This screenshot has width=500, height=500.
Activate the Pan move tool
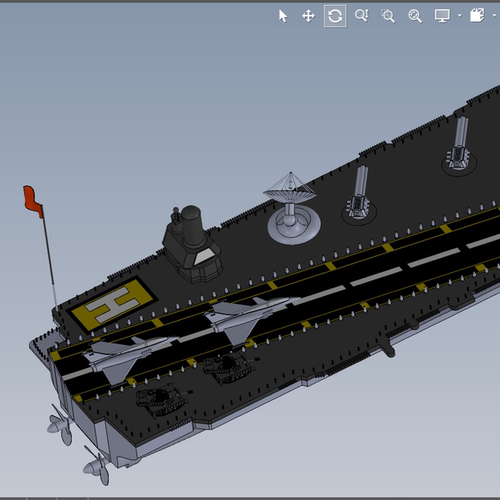pyautogui.click(x=308, y=16)
